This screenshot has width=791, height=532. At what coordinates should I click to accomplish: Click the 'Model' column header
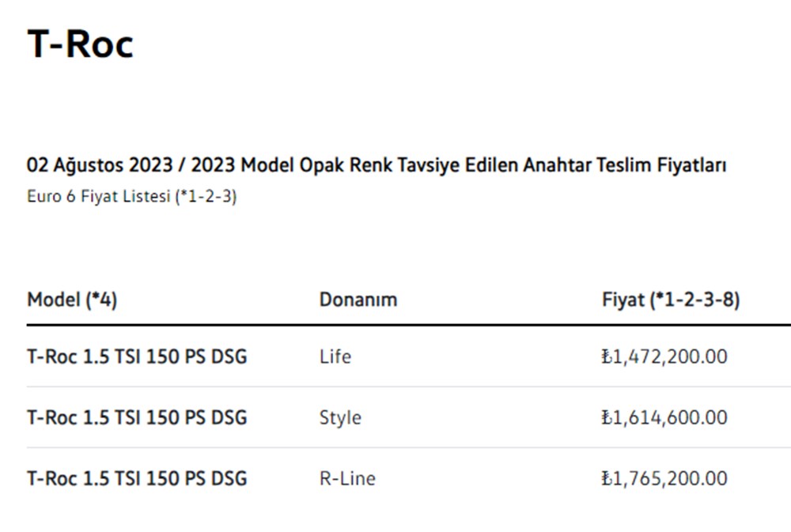[54, 300]
